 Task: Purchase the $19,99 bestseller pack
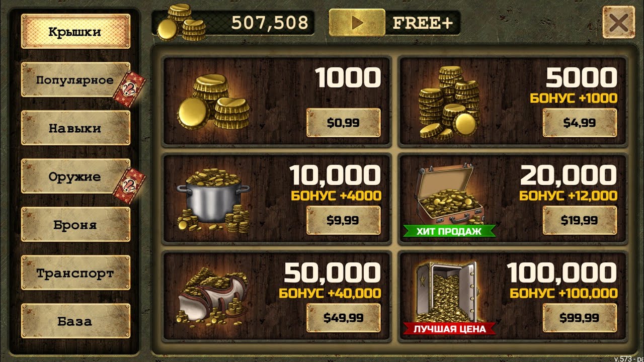point(580,220)
